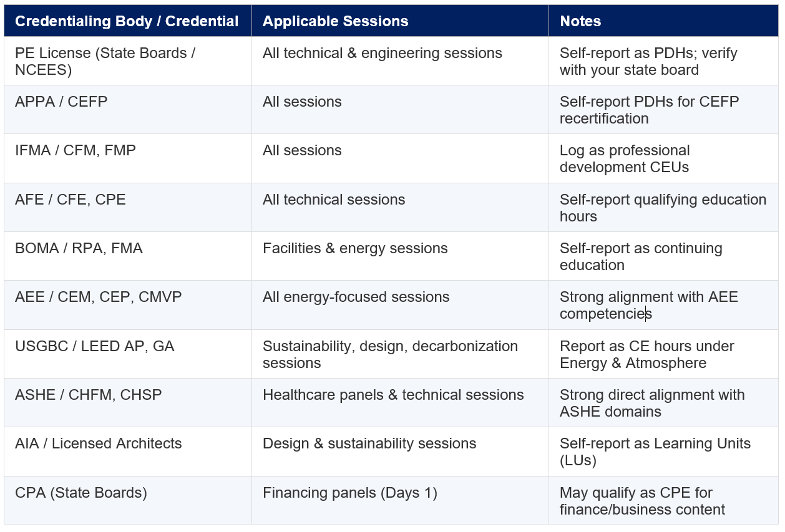The width and height of the screenshot is (785, 532).
Task: Select the "Self-report as Learning Units (LUs)" note
Action: pyautogui.click(x=655, y=452)
